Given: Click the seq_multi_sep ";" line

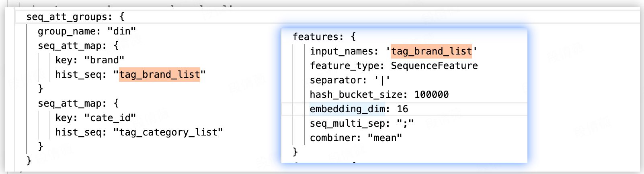Looking at the screenshot, I should coord(361,123).
